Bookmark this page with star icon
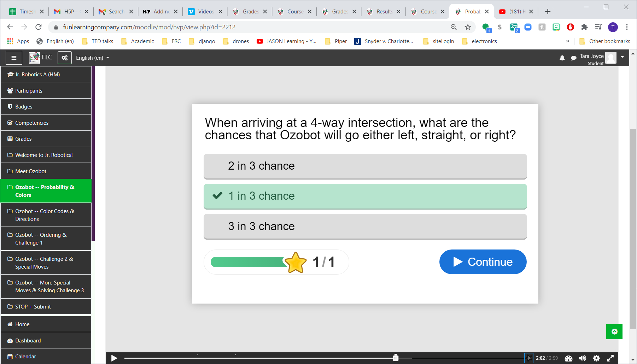The width and height of the screenshot is (637, 364). click(x=468, y=27)
